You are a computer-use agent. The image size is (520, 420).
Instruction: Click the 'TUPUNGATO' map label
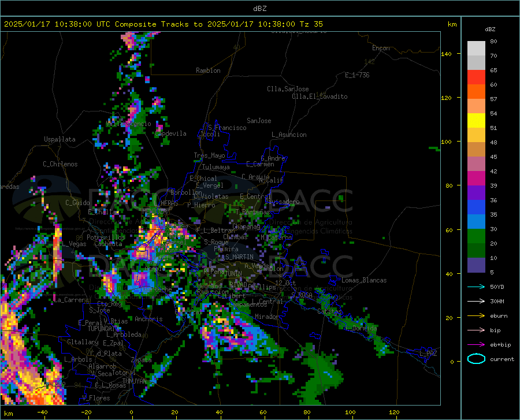(102, 329)
